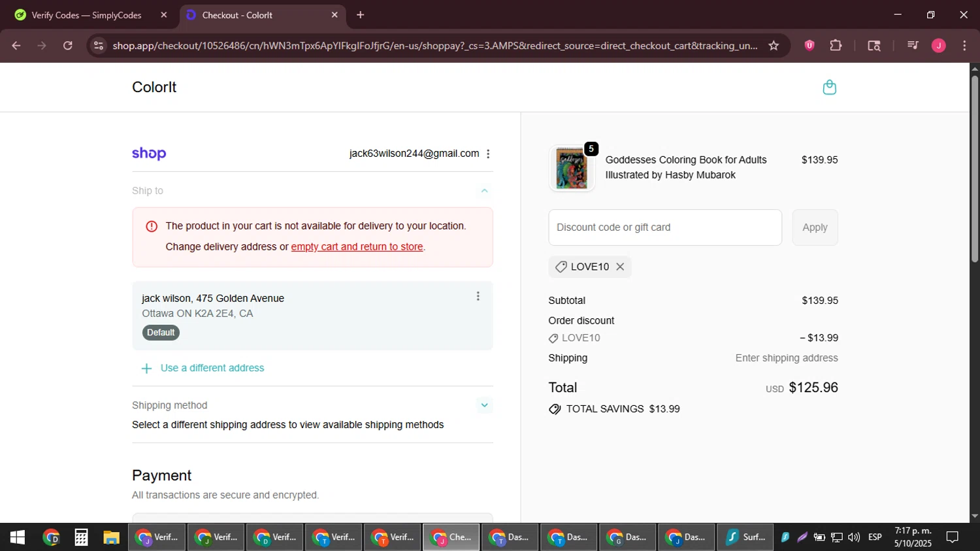
Task: Click the red error alert icon
Action: pos(152,226)
